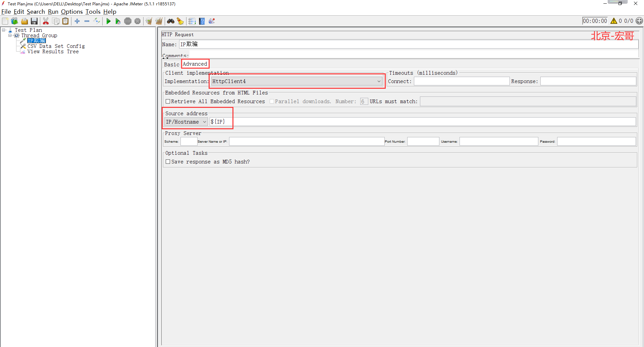Click the Cut scissors icon
644x347 pixels.
point(46,21)
